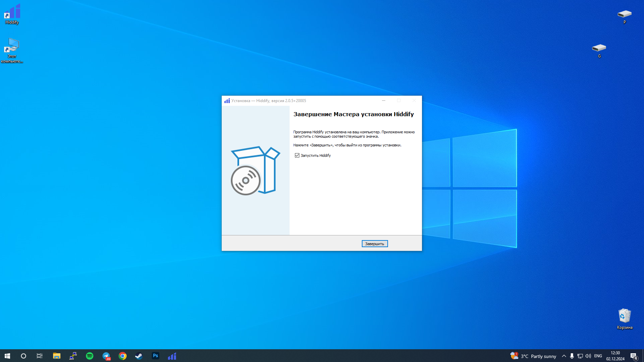Open the Hiddify desktop shortcut
Screen dimensions: 644x362
click(x=12, y=14)
